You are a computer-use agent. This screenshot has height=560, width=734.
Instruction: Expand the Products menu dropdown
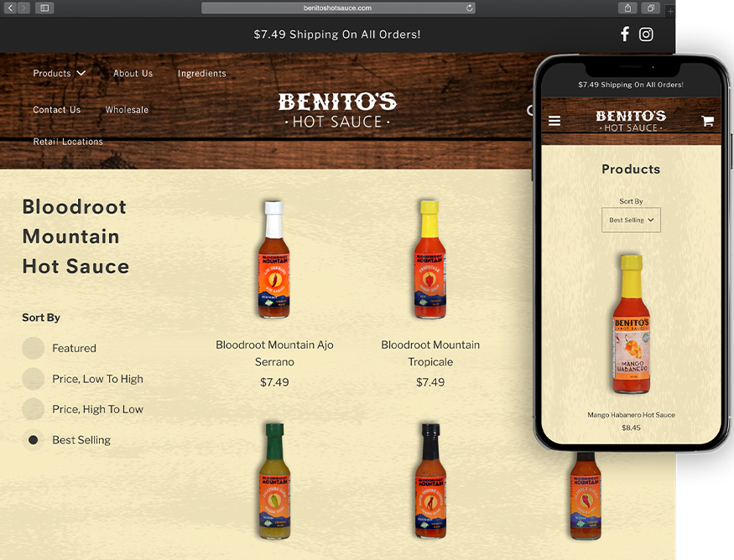pyautogui.click(x=59, y=74)
